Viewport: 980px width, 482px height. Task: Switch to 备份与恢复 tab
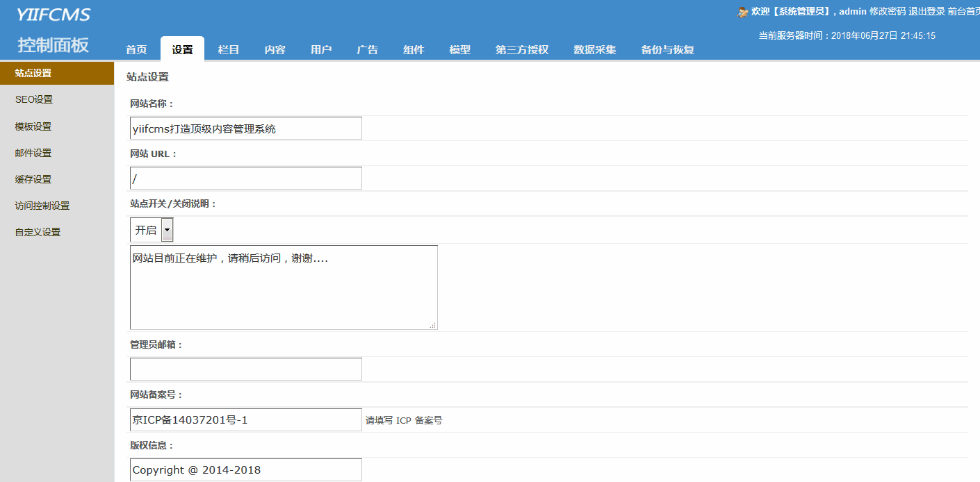click(667, 49)
